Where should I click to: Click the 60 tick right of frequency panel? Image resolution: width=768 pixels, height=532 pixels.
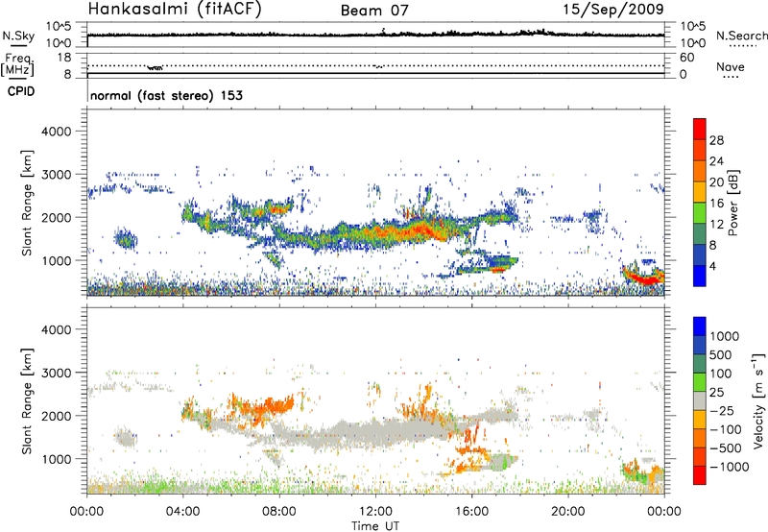(x=686, y=58)
